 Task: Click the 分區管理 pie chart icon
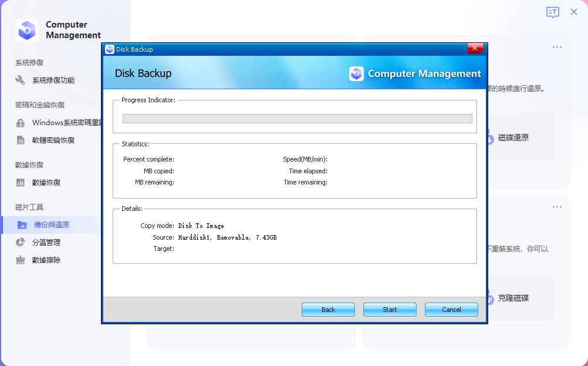[x=21, y=243]
